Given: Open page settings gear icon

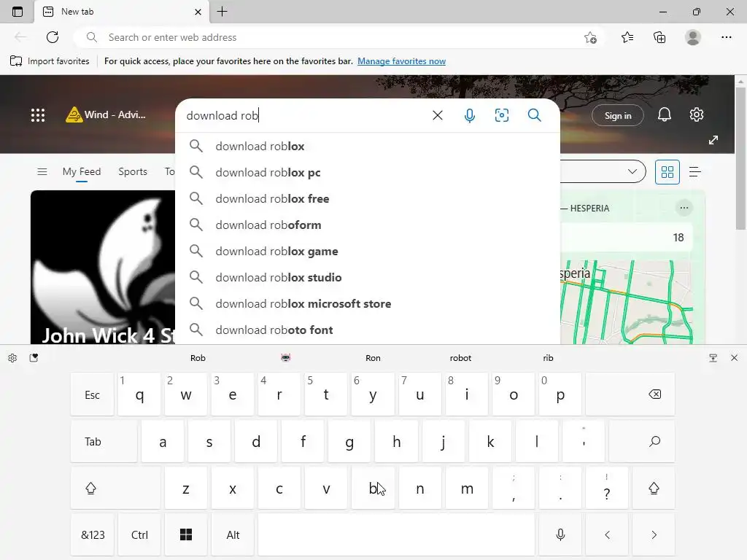Looking at the screenshot, I should (x=697, y=114).
